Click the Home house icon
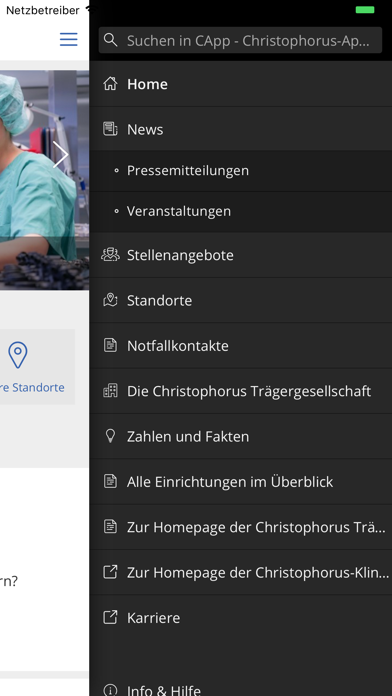The width and height of the screenshot is (392, 696). 110,83
